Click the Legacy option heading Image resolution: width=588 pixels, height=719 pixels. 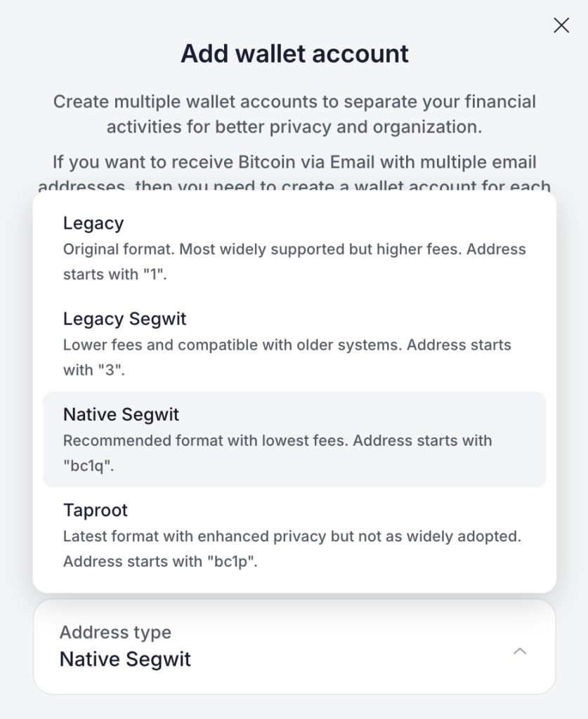[x=93, y=223]
